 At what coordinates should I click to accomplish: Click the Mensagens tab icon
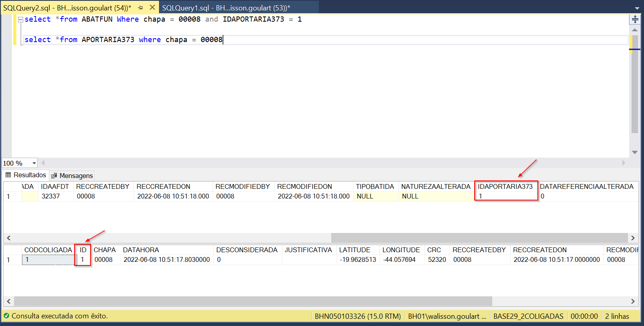click(54, 176)
